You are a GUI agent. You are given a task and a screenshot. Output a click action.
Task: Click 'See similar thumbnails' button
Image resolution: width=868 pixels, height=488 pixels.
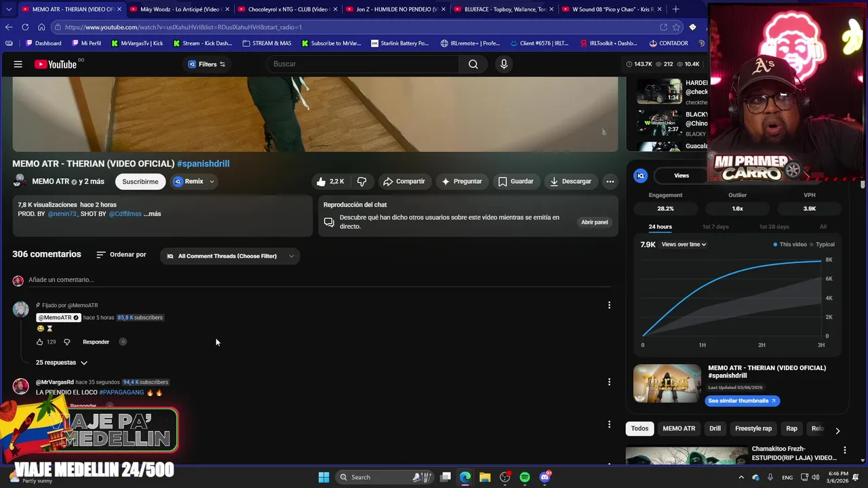pyautogui.click(x=742, y=401)
